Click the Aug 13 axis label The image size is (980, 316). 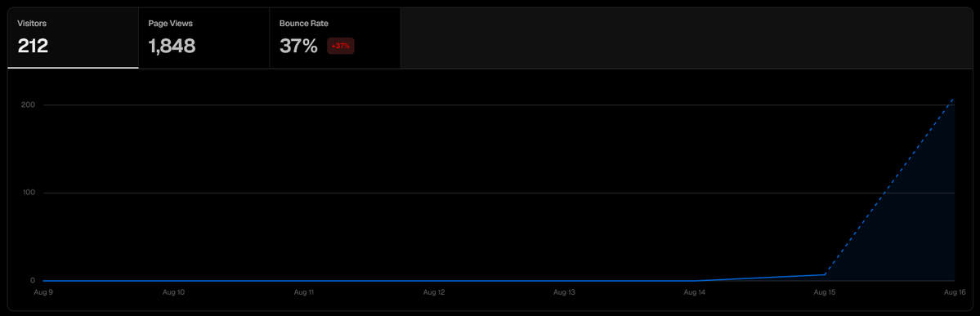coord(564,292)
